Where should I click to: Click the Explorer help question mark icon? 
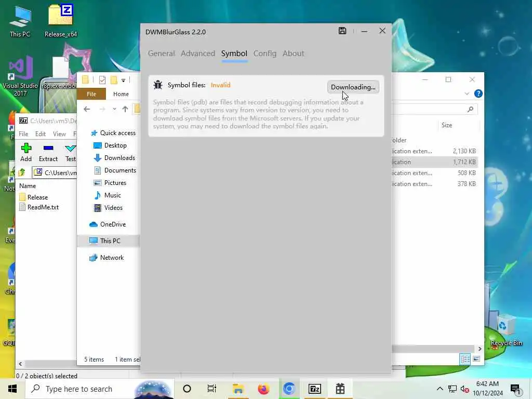coord(478,94)
